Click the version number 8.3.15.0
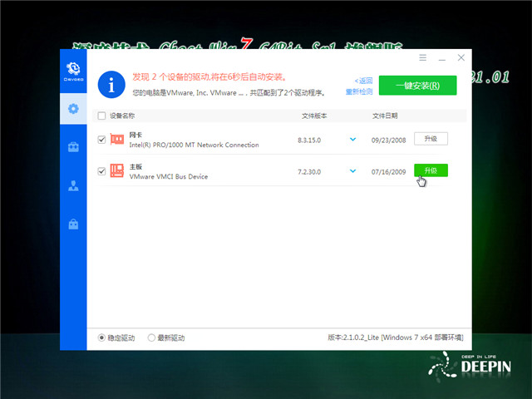This screenshot has width=532, height=399. [309, 140]
